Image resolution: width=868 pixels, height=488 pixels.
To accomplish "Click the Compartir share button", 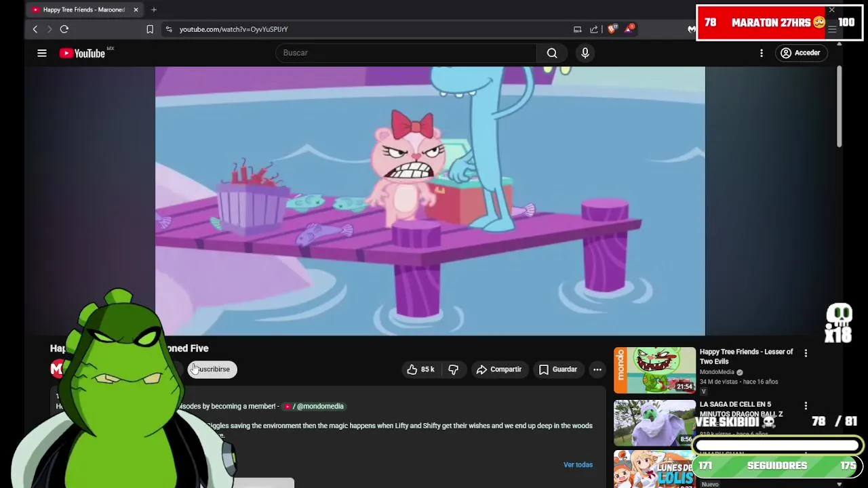I will [499, 369].
